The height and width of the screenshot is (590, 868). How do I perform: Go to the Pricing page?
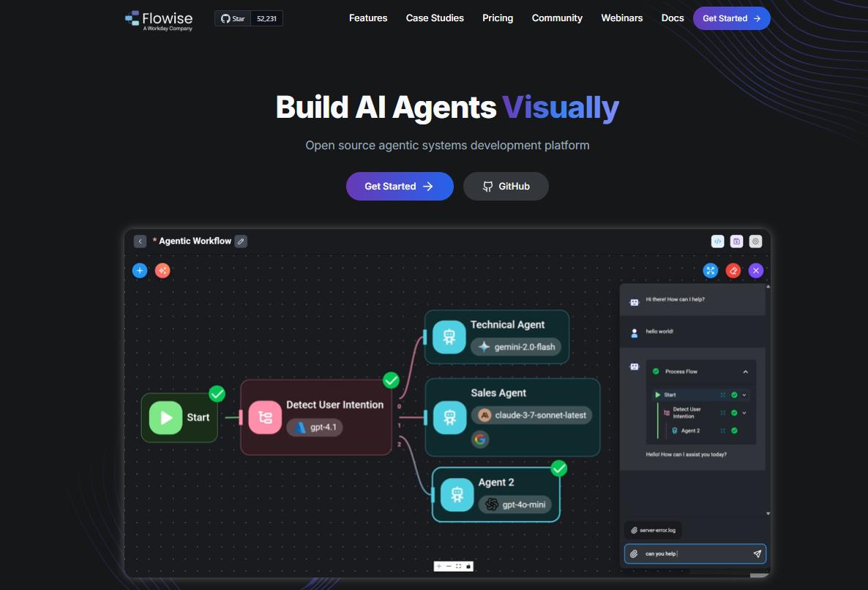point(498,18)
